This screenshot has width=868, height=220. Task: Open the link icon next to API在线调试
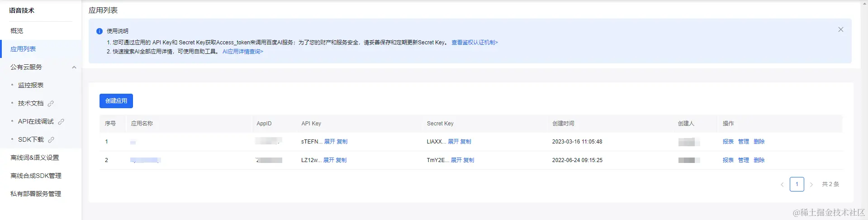pos(61,122)
